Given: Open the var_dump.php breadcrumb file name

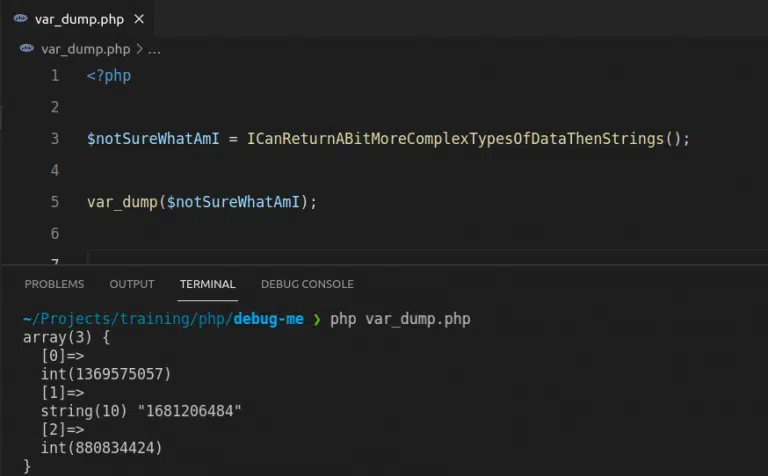Looking at the screenshot, I should 85,48.
